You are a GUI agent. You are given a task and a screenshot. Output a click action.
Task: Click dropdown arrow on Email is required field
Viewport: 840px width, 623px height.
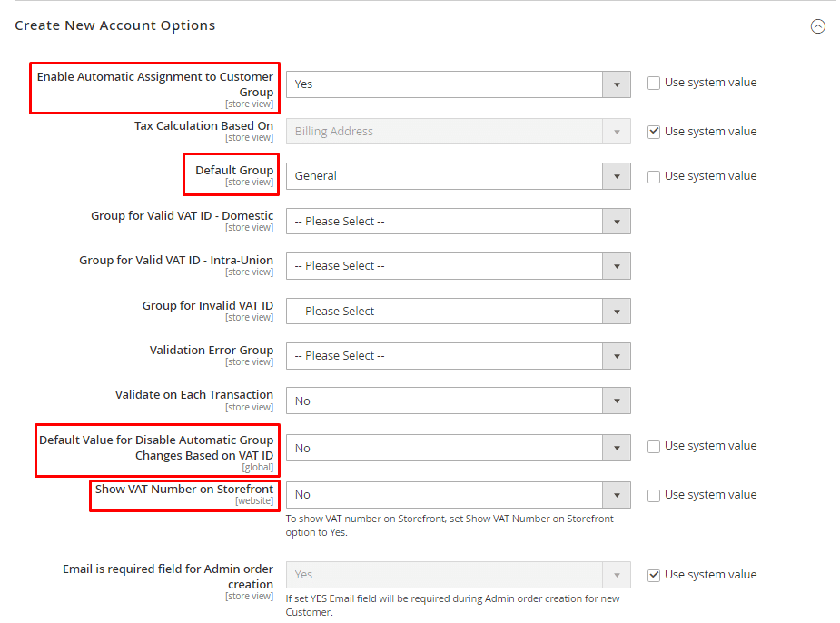click(x=618, y=574)
